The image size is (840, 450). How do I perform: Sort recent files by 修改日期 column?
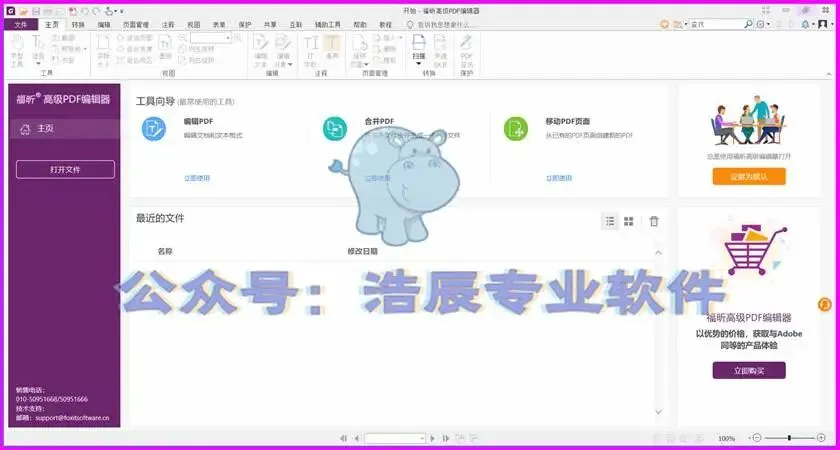coord(363,251)
